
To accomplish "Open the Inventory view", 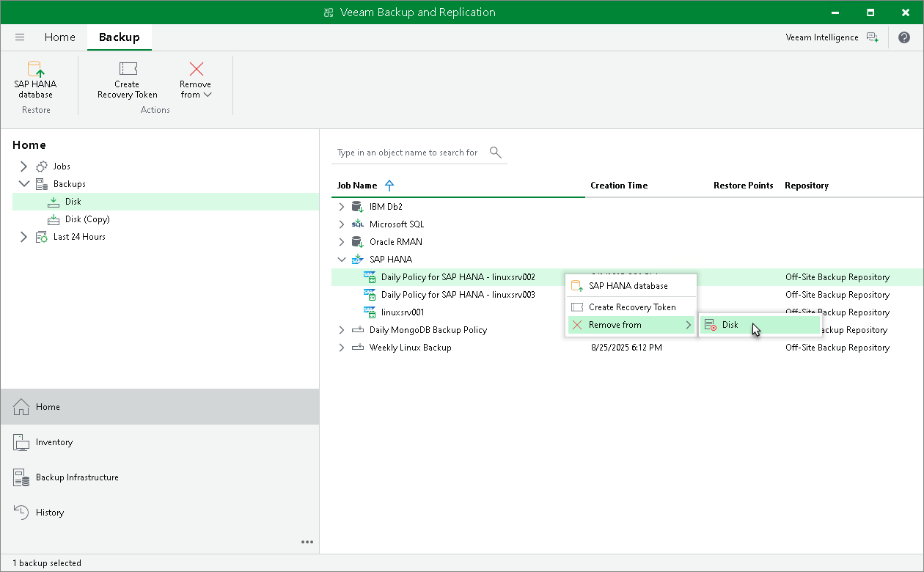I will [54, 442].
